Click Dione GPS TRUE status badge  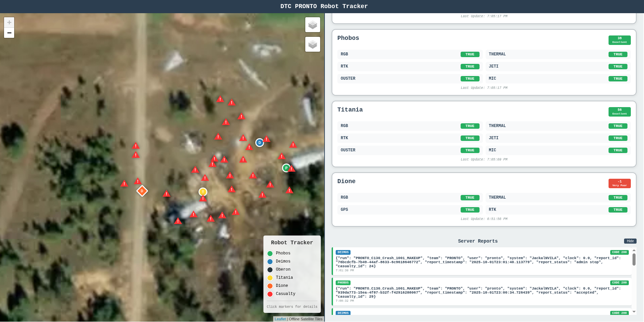point(470,210)
